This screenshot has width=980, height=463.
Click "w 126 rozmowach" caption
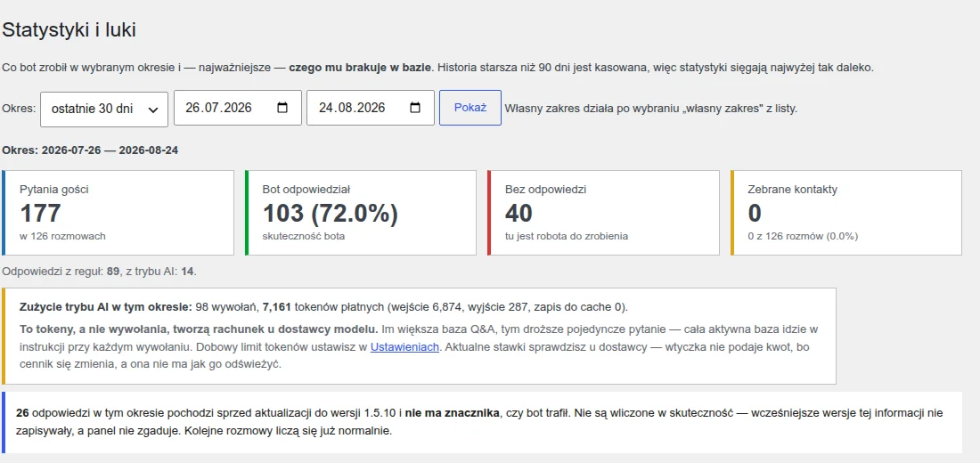pyautogui.click(x=62, y=236)
